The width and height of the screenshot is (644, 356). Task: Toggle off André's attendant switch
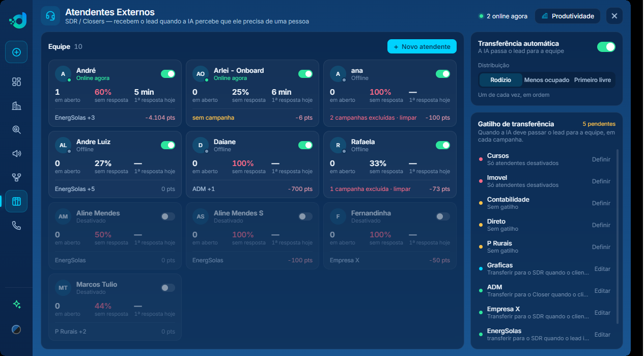[x=168, y=74]
